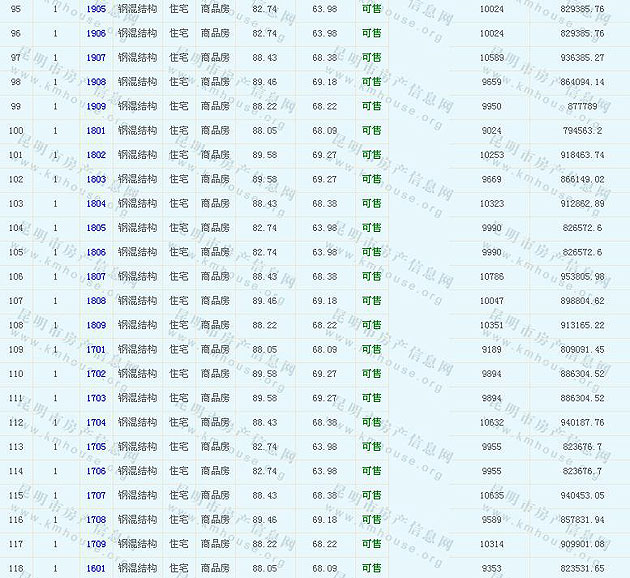
Task: Open room number 1906 link
Action: [x=96, y=33]
